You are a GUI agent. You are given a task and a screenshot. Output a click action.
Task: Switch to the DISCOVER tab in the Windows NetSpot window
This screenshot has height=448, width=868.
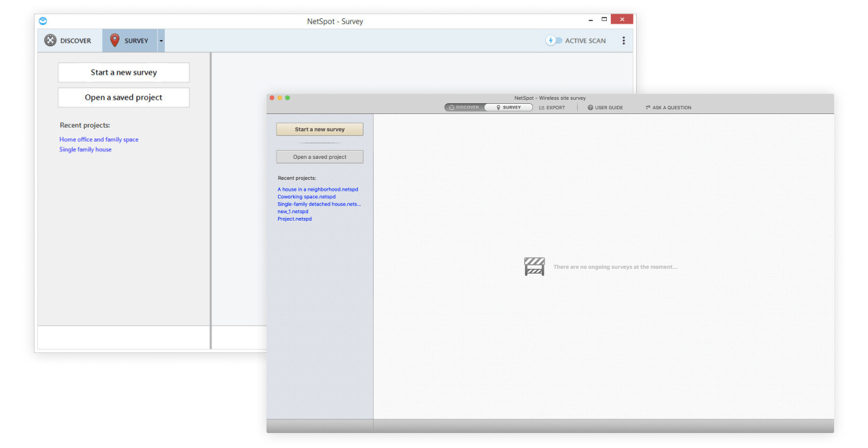(68, 41)
